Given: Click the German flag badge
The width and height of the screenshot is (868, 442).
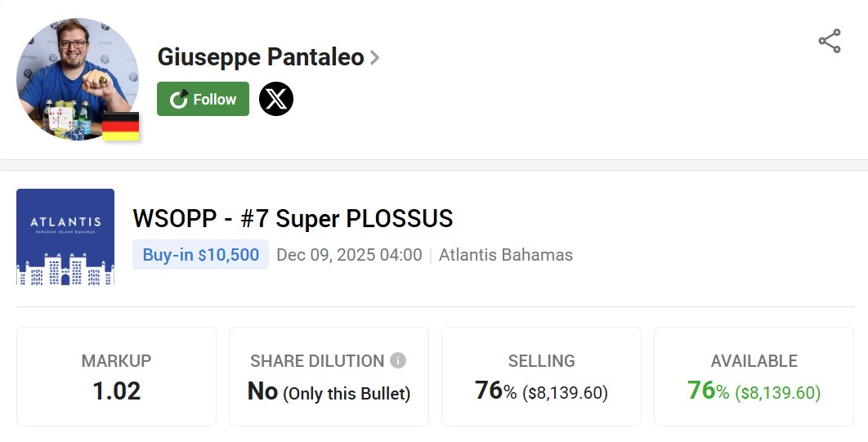Looking at the screenshot, I should [x=120, y=127].
